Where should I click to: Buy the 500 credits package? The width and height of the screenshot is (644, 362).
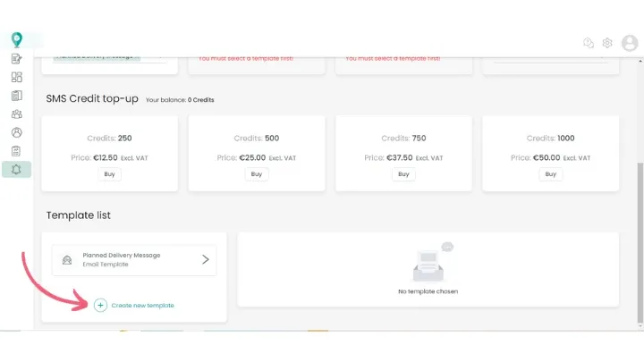257,174
